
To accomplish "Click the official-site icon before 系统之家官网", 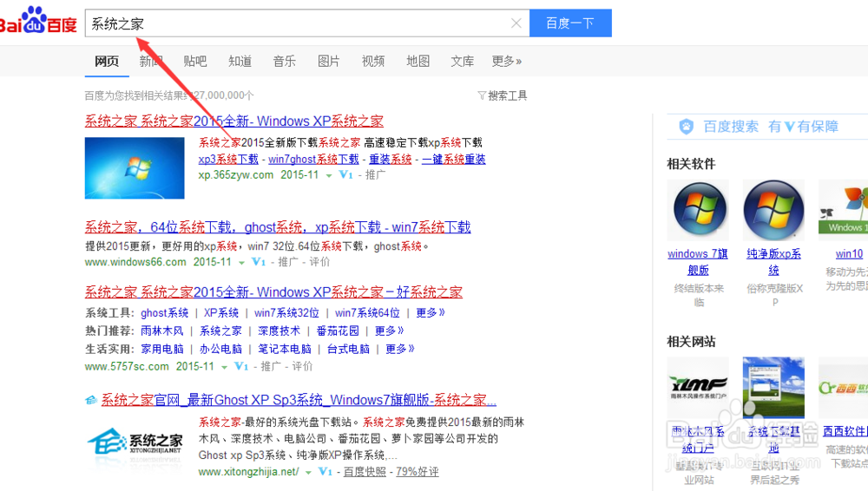I will click(91, 400).
